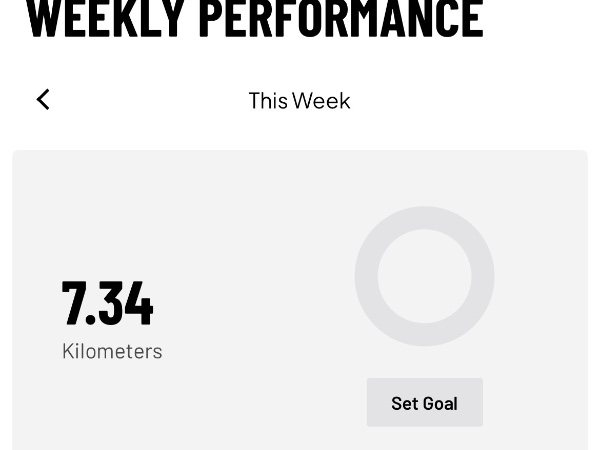Viewport: 600px width, 450px height.
Task: Select the Weekly Performance title text
Action: point(255,18)
